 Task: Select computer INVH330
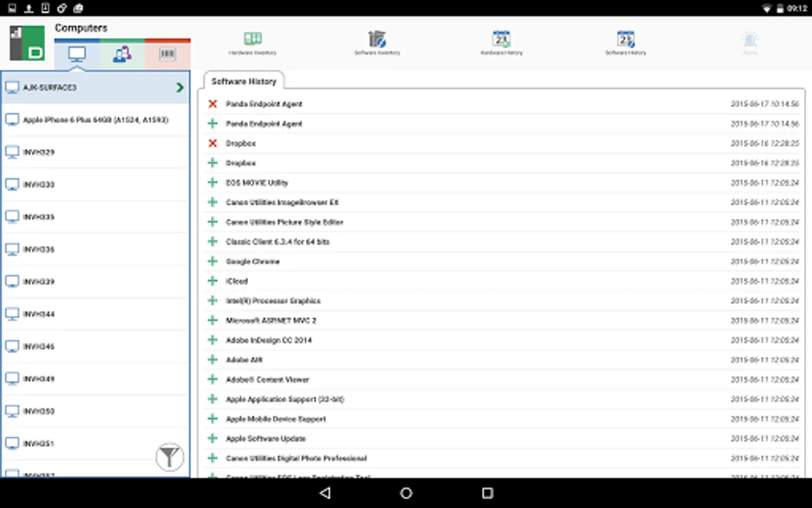[x=96, y=185]
